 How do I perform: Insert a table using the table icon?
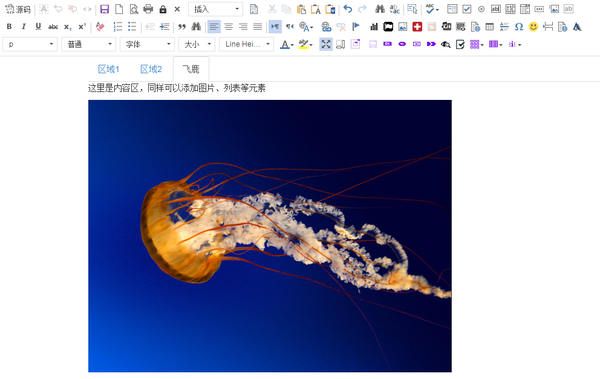click(489, 27)
